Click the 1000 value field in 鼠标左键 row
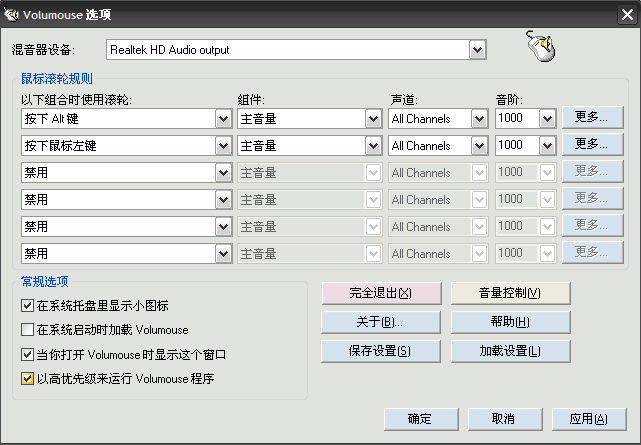641x445 pixels. pos(518,145)
